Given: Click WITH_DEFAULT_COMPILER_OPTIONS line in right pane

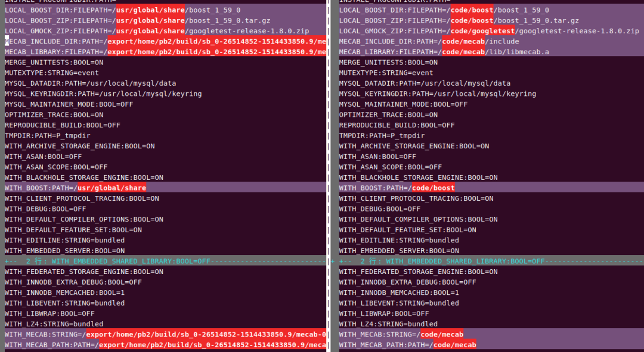Looking at the screenshot, I should tap(418, 220).
